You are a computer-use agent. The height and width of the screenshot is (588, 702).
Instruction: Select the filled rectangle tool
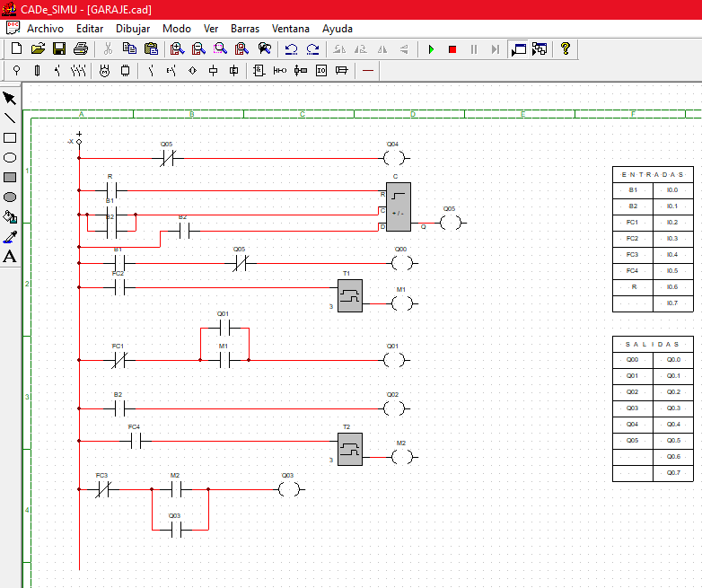[x=10, y=177]
